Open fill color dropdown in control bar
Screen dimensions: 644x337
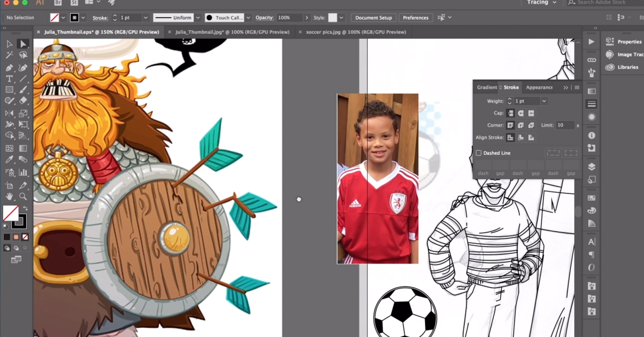(x=63, y=18)
